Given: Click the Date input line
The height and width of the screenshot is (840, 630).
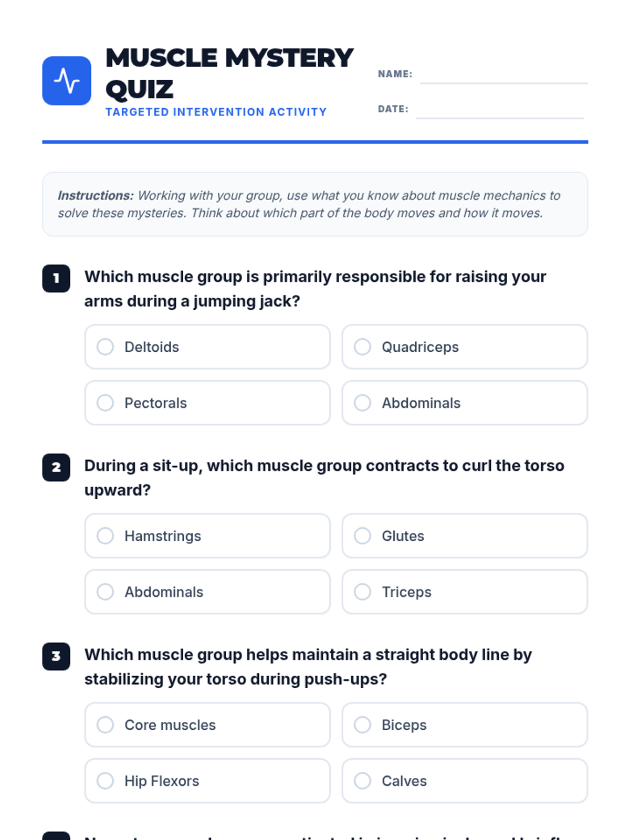Looking at the screenshot, I should (x=500, y=110).
